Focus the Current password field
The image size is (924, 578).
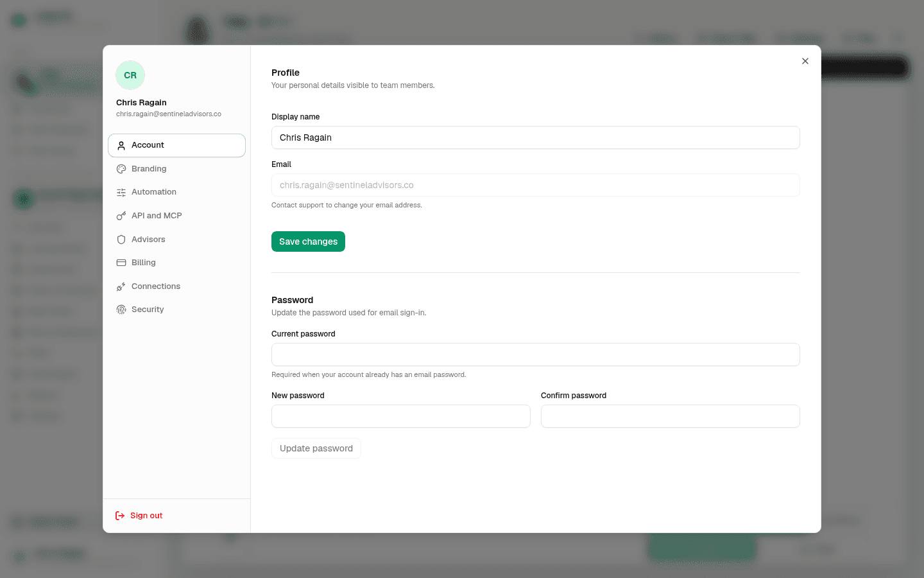(x=536, y=355)
